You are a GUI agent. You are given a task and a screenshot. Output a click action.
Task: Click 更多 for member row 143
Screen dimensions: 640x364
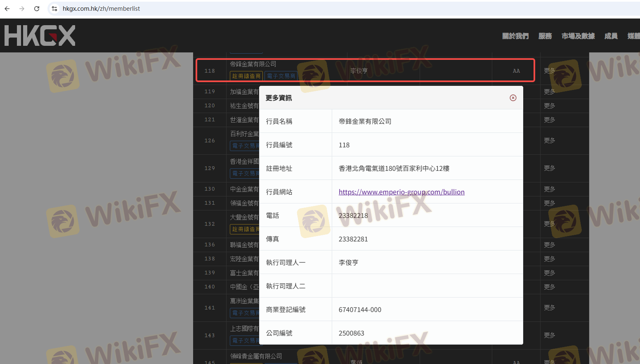click(549, 335)
